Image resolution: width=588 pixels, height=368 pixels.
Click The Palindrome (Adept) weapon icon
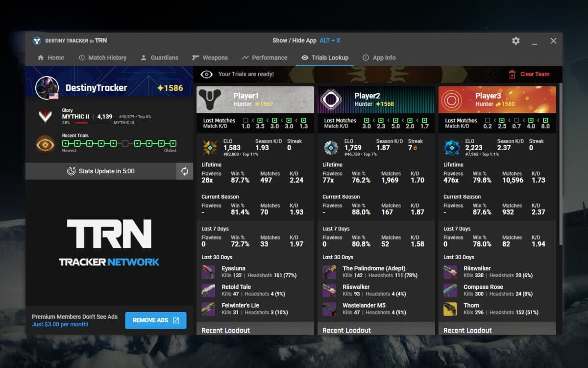(x=329, y=272)
